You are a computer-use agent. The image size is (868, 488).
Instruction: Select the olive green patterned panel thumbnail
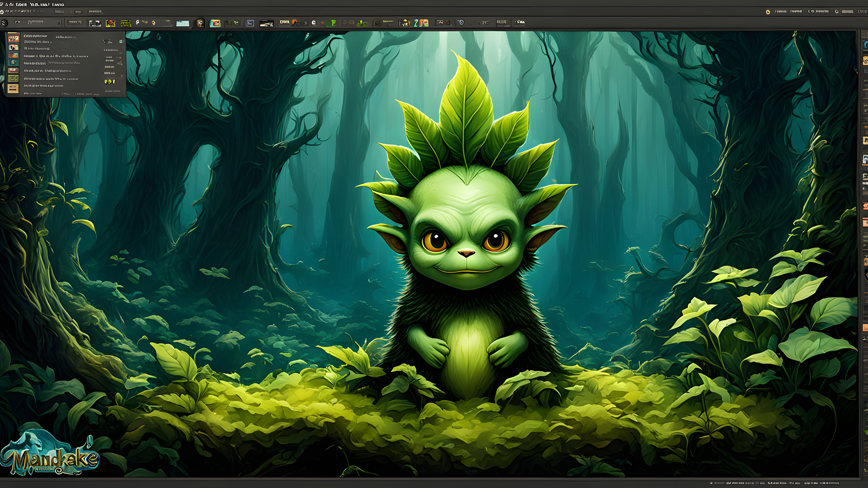[13, 78]
